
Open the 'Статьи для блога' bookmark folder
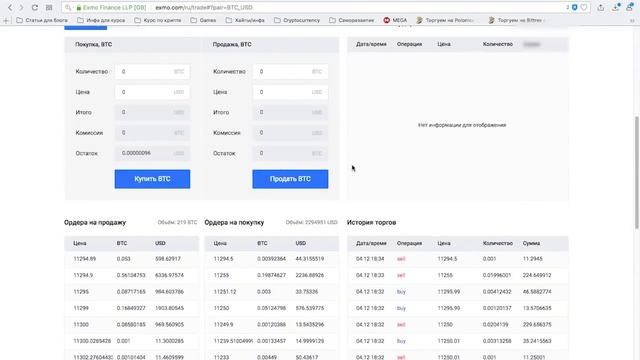tap(42, 20)
